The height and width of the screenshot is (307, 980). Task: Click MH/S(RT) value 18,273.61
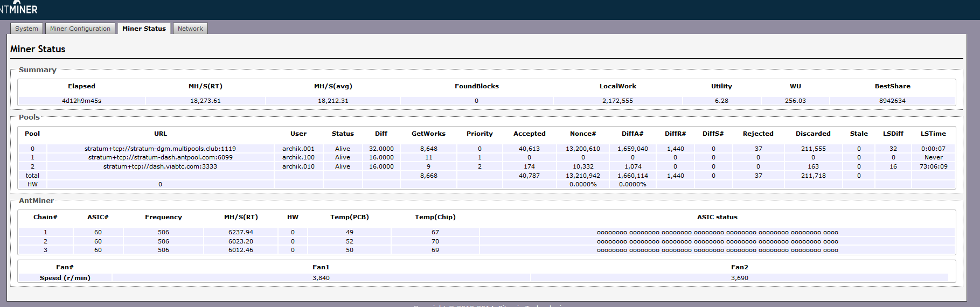[x=205, y=101]
